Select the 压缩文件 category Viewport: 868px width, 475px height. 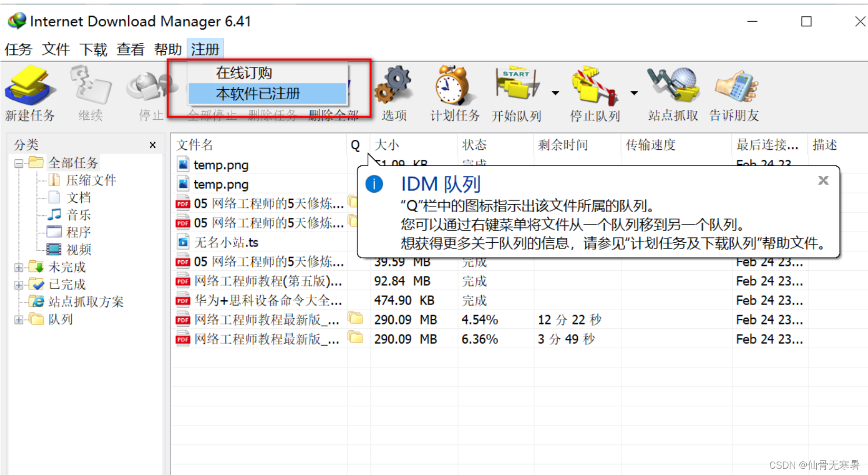click(91, 180)
